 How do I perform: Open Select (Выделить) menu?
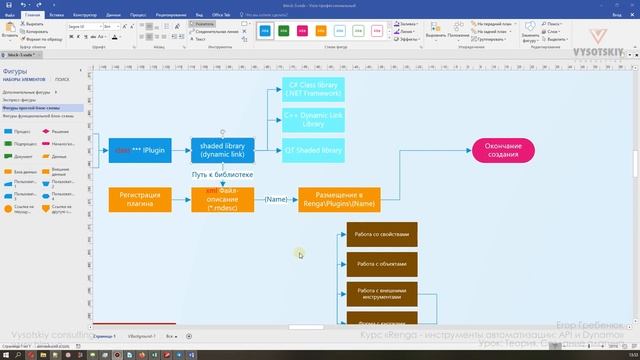coord(555,39)
